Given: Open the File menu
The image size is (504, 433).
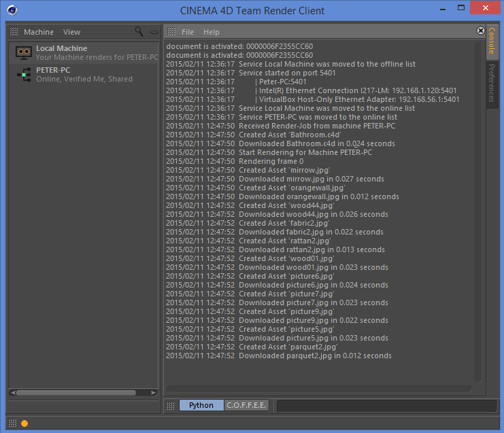Looking at the screenshot, I should (x=188, y=32).
